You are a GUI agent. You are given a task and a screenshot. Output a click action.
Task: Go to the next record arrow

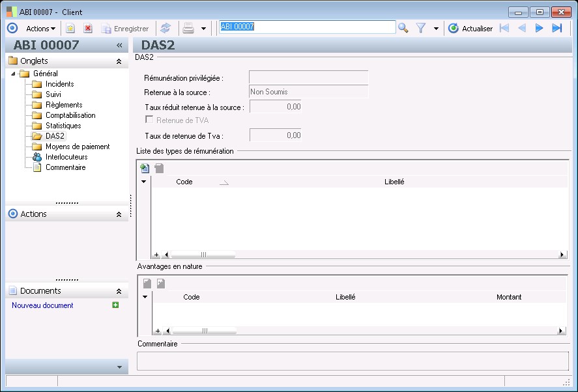tap(539, 28)
